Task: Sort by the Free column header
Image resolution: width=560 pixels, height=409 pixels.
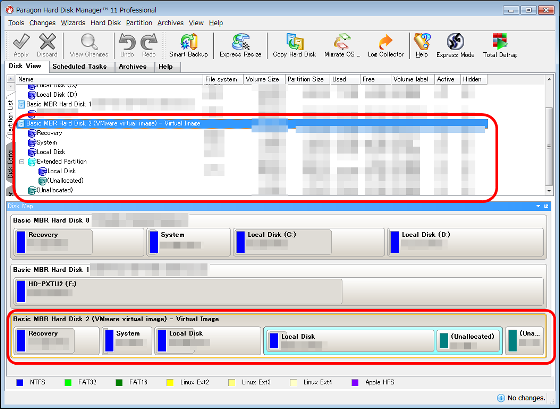Action: 375,79
